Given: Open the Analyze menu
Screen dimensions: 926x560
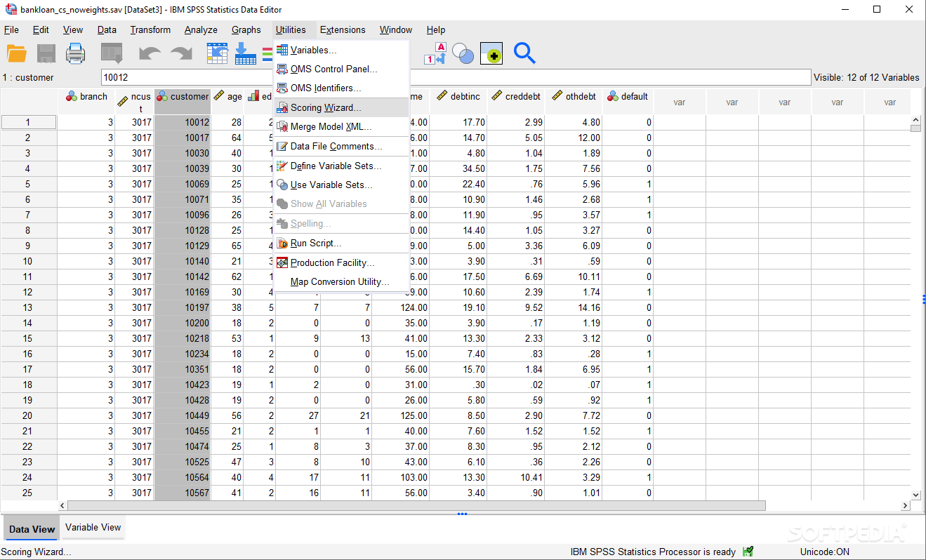Looking at the screenshot, I should pos(201,29).
